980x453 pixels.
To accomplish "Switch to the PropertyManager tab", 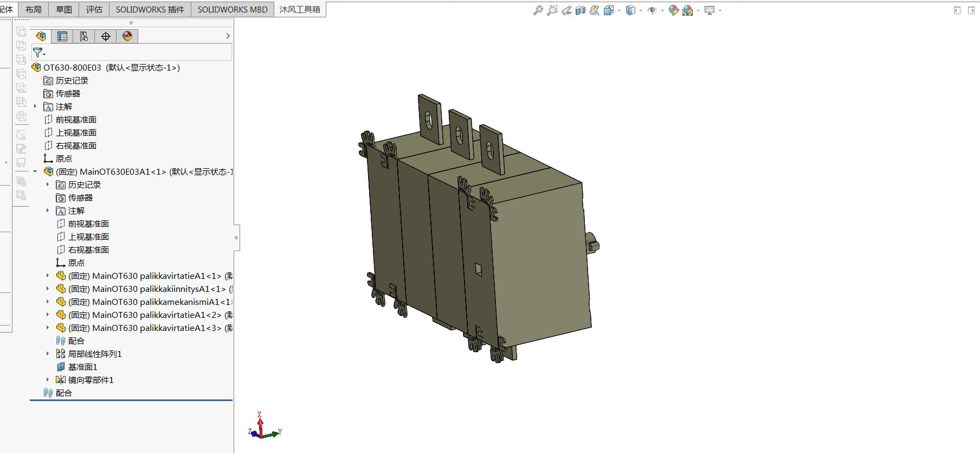I will point(62,36).
